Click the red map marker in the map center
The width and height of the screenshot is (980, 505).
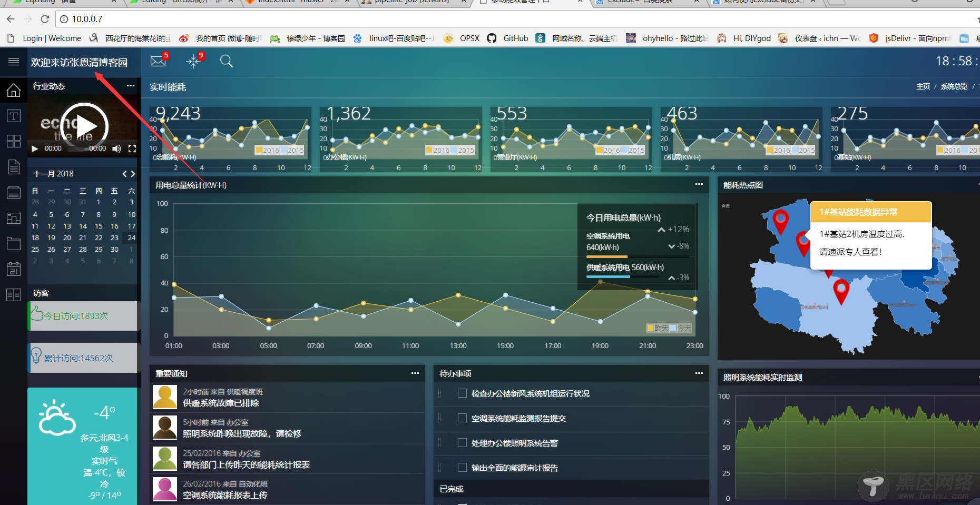tap(841, 291)
